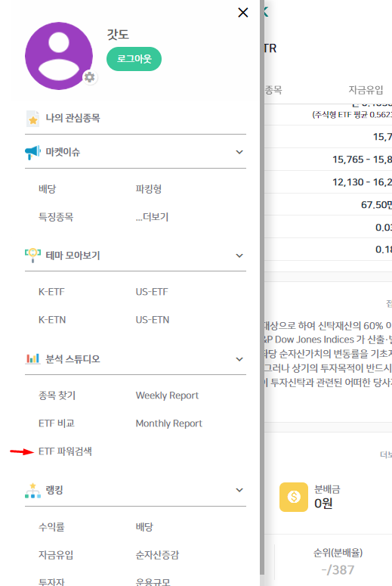Open Monthly Report
Viewport: 392px width, 586px height.
coord(168,423)
